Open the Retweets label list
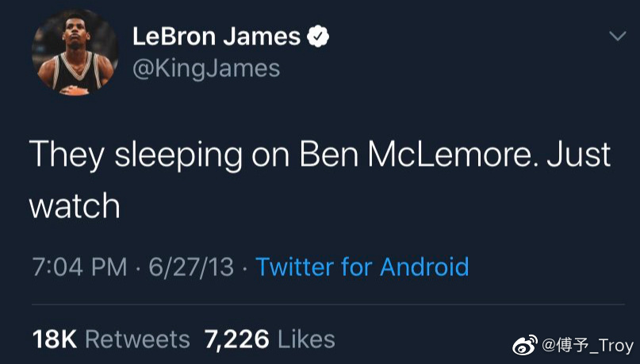This screenshot has height=364, width=640. coord(137,339)
